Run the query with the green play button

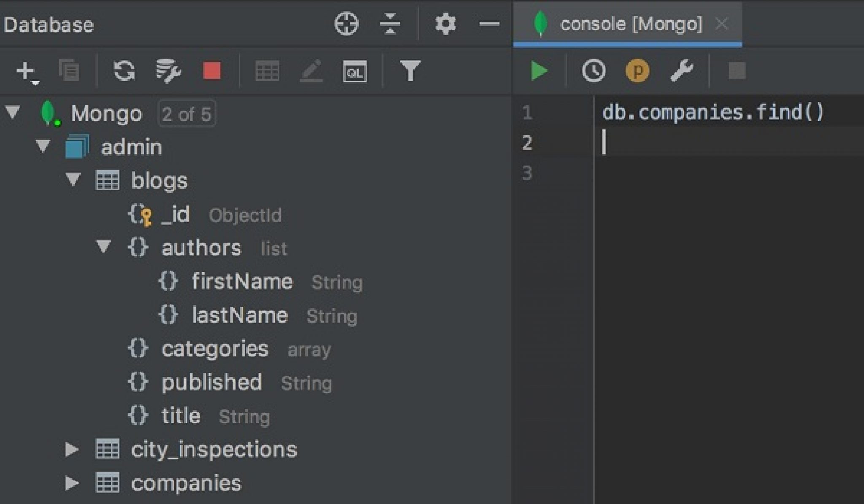tap(539, 71)
